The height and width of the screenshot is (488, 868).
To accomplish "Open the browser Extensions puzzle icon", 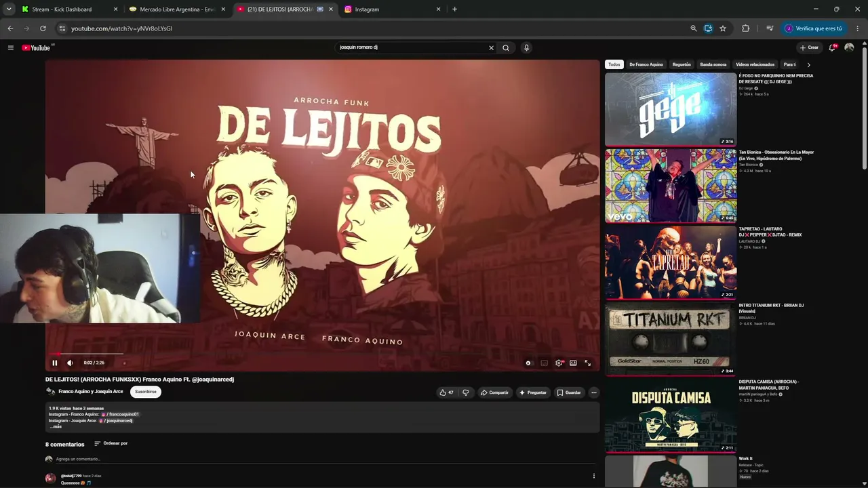I will click(x=746, y=28).
